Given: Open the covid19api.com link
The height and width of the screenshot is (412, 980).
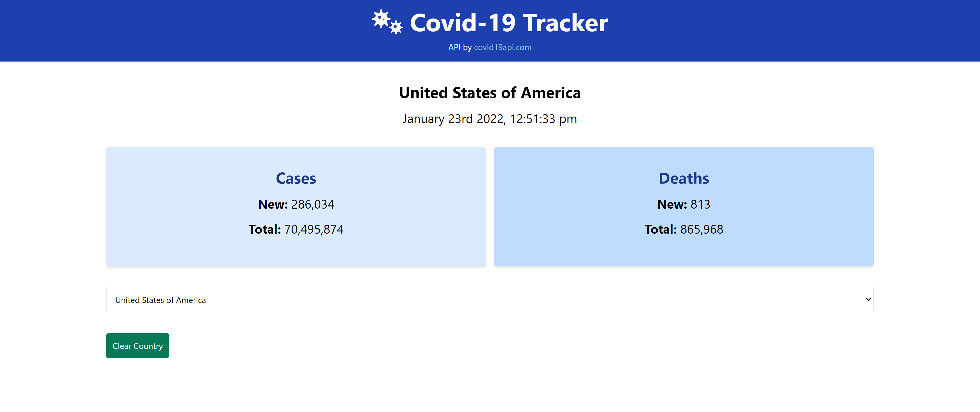Looking at the screenshot, I should [x=503, y=47].
